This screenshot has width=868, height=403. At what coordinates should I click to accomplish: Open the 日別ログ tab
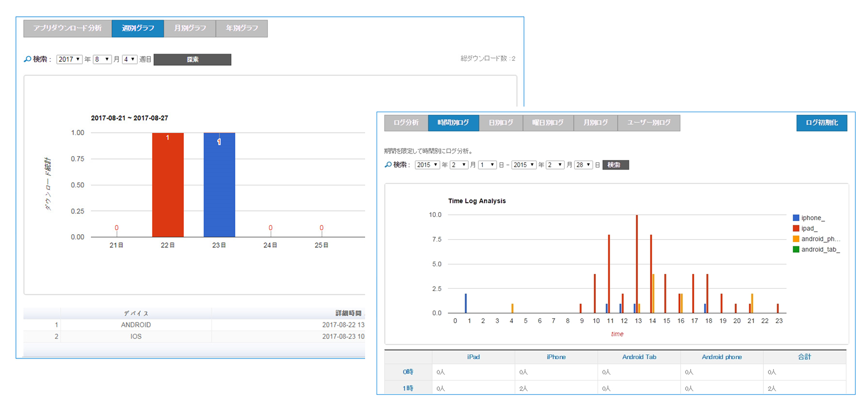click(501, 123)
